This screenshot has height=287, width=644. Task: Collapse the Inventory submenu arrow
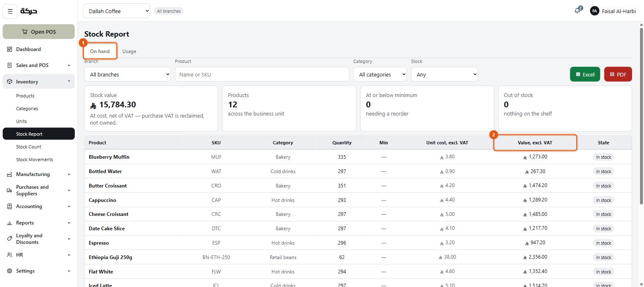tap(69, 81)
